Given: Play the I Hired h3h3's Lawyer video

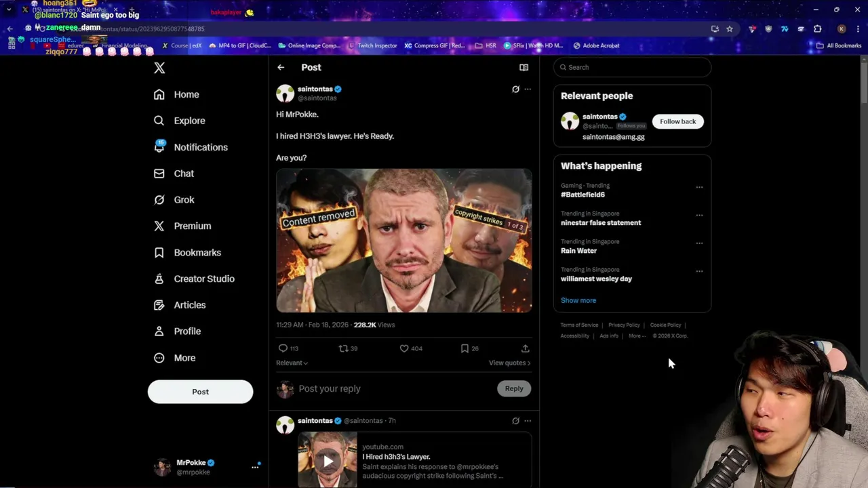Looking at the screenshot, I should tap(328, 461).
